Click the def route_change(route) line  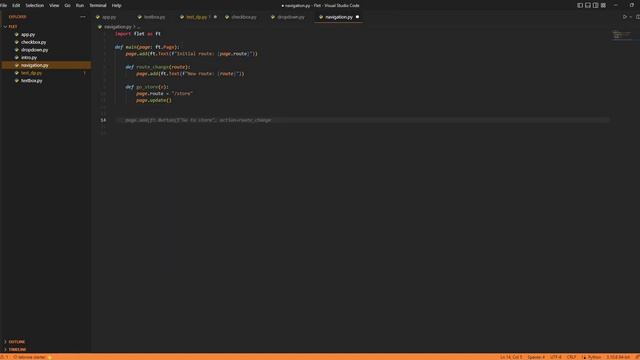point(158,67)
